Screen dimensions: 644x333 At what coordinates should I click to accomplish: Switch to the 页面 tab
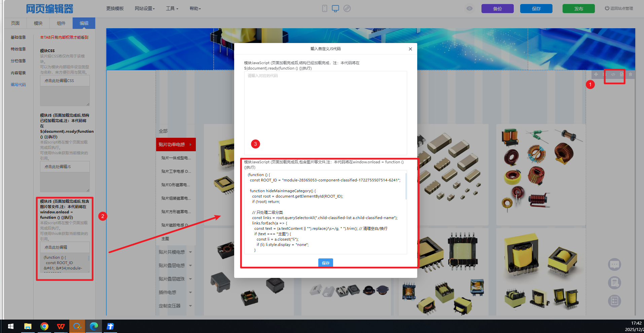pos(15,23)
